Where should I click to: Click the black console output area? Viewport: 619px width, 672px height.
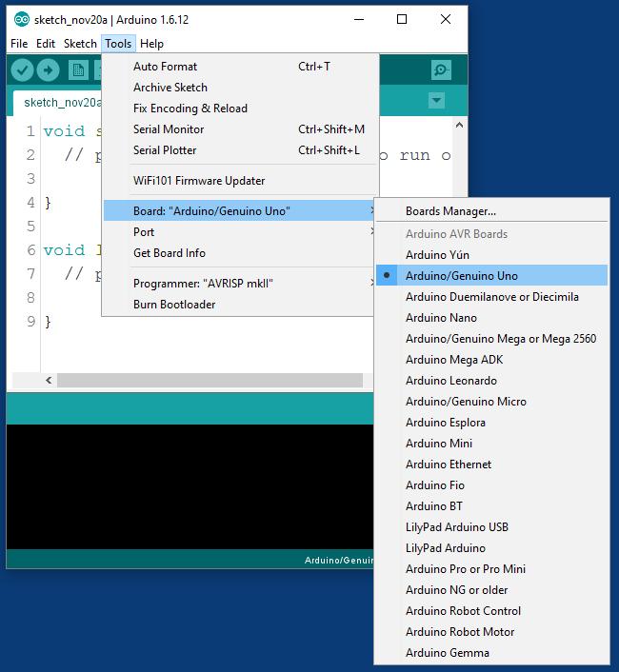click(190, 486)
